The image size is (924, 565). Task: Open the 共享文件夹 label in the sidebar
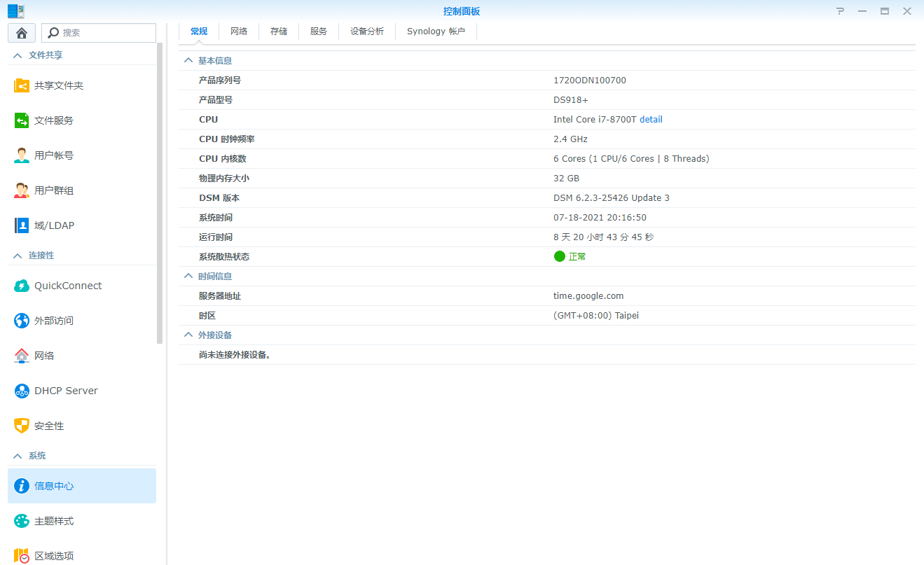(59, 85)
